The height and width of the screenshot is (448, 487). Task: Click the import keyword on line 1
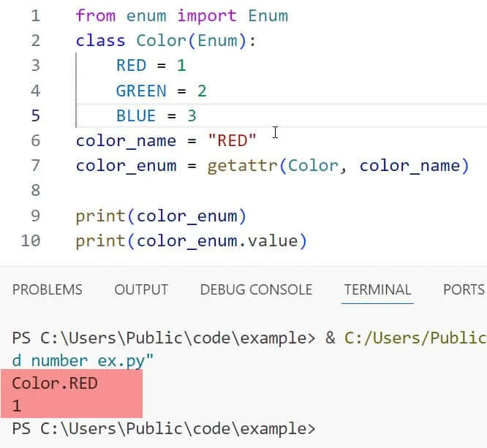pyautogui.click(x=207, y=15)
